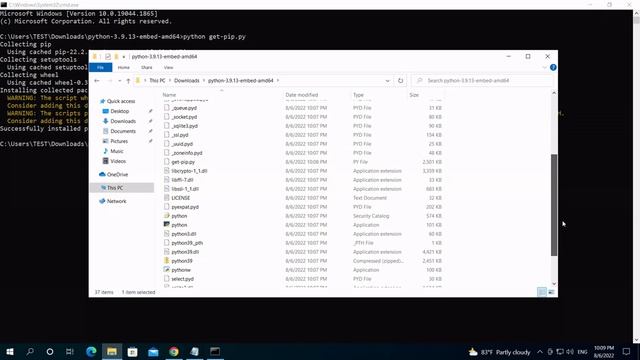Open Windows Start menu
The height and width of the screenshot is (360, 640).
[10, 351]
